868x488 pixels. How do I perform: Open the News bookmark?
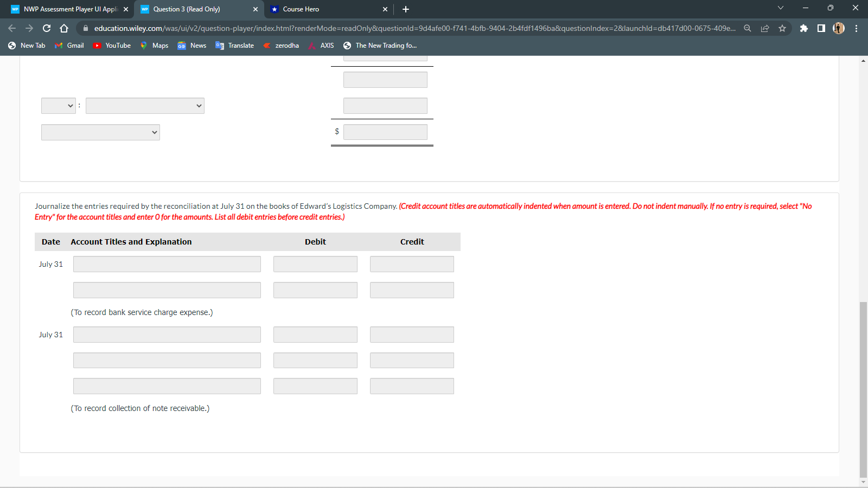(x=193, y=46)
